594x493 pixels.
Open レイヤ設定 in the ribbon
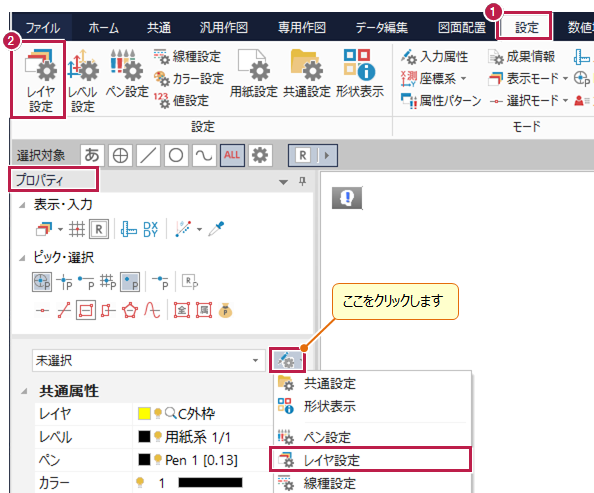point(40,80)
